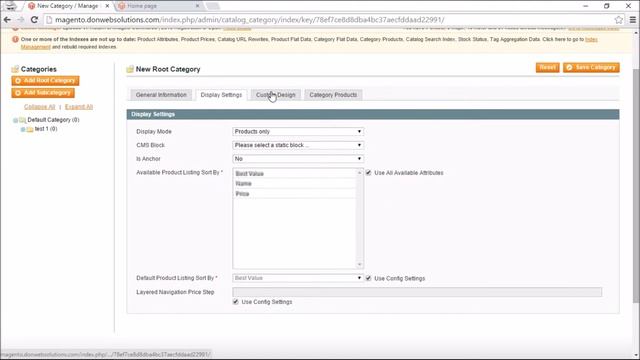Click the index warning exclamation icon
The image size is (640, 360).
pyautogui.click(x=15, y=39)
